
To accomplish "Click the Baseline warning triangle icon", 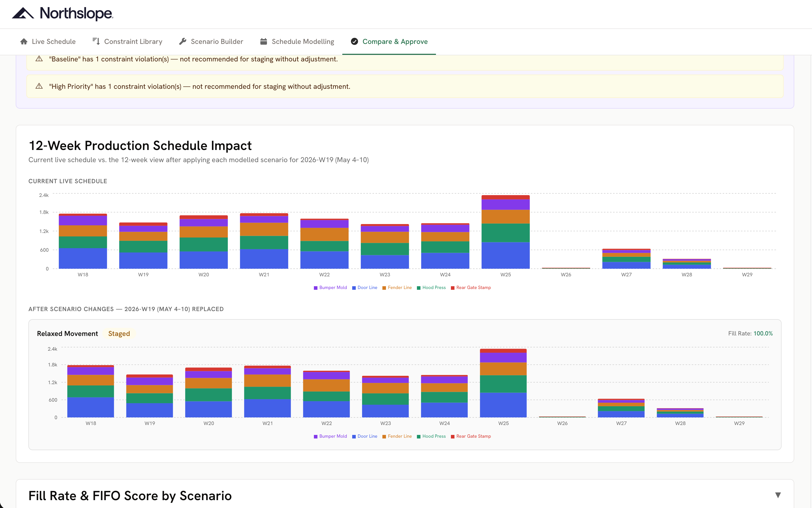I will (x=39, y=59).
